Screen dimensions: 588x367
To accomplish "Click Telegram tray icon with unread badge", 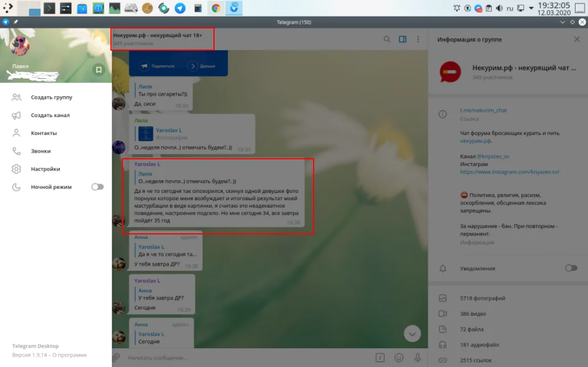I will pos(478,8).
